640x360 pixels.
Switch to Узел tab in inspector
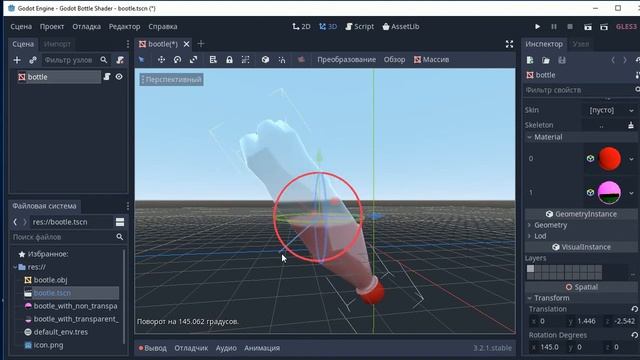(580, 44)
